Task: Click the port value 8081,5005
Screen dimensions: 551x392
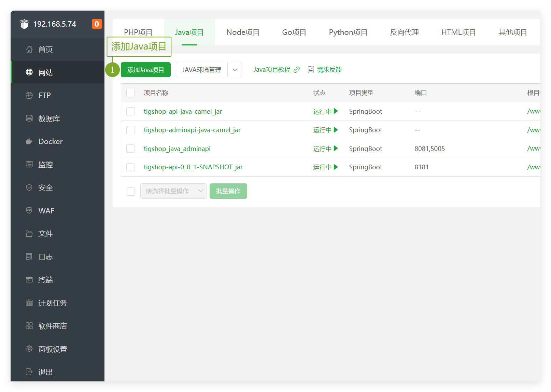Action: tap(430, 149)
